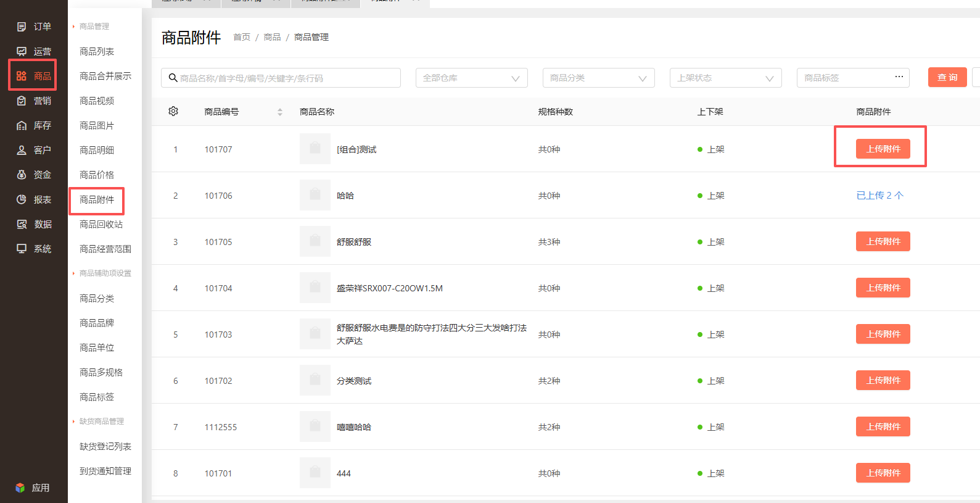980x503 pixels.
Task: Open the 营销 marketing module icon
Action: [22, 101]
